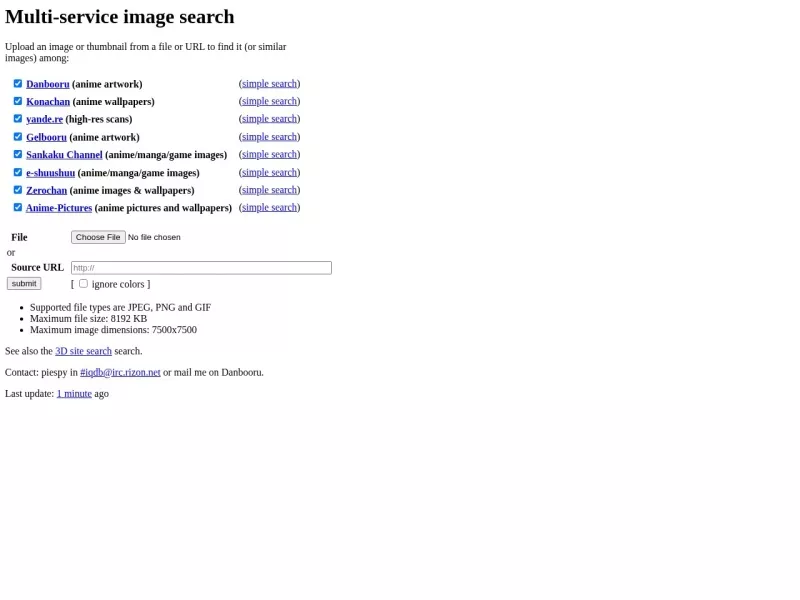Screen dimensions: 800x600
Task: Follow the Sankaku Channel link
Action: click(64, 155)
